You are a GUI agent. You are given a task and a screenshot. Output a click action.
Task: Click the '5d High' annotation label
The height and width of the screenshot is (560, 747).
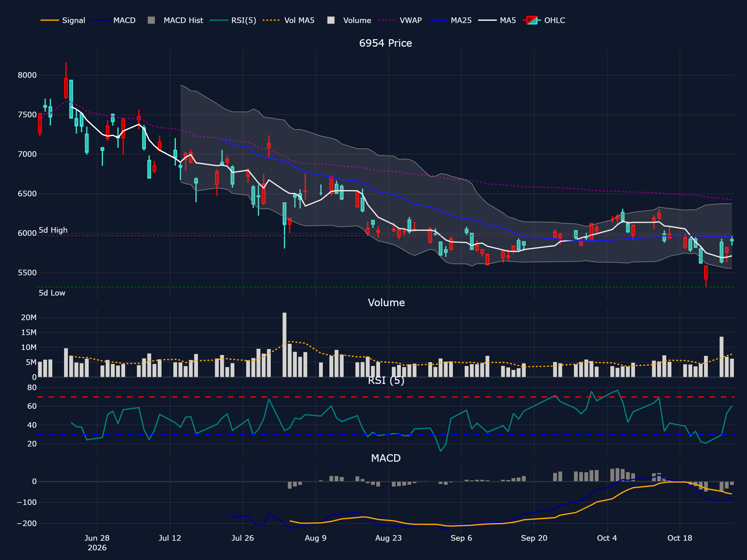click(53, 230)
